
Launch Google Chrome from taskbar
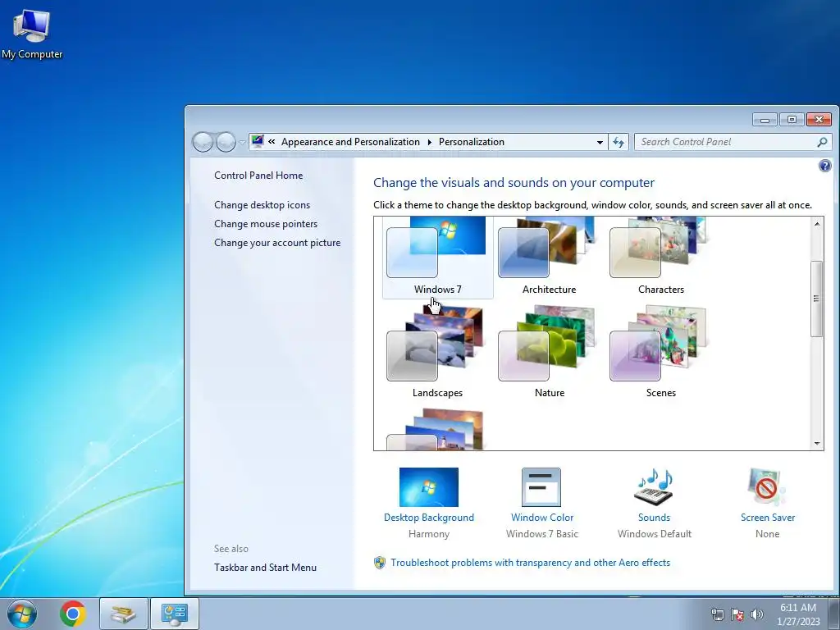click(73, 614)
